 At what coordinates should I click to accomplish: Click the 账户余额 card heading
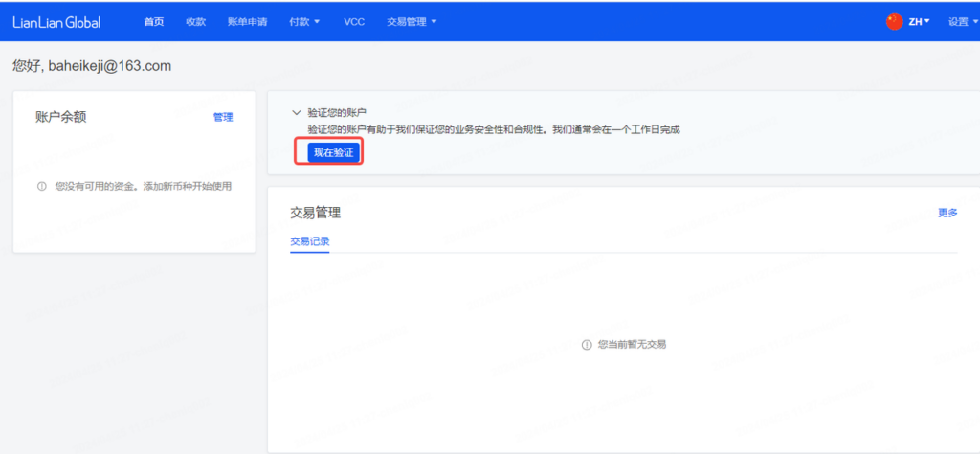tap(61, 117)
